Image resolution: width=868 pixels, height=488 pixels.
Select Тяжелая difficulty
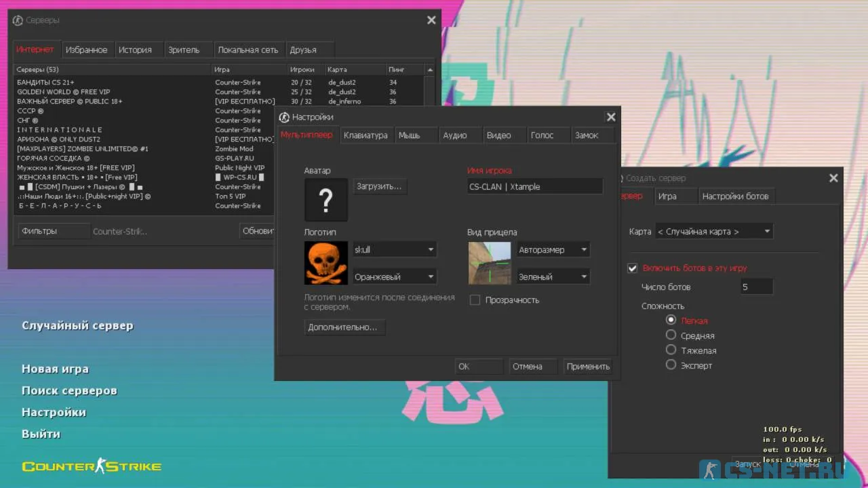pyautogui.click(x=671, y=350)
